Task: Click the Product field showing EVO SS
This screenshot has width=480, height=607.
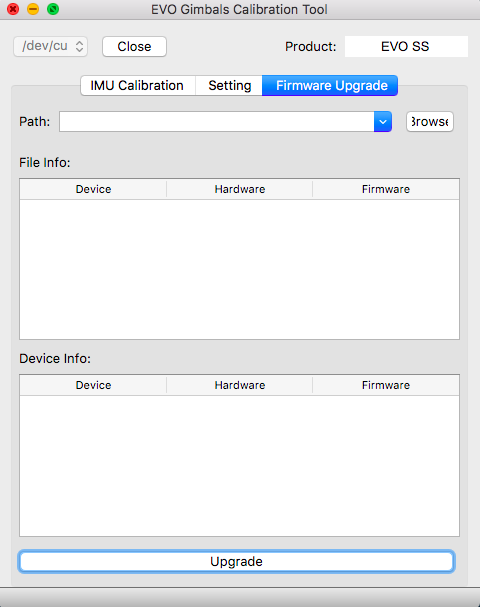Action: click(x=406, y=46)
